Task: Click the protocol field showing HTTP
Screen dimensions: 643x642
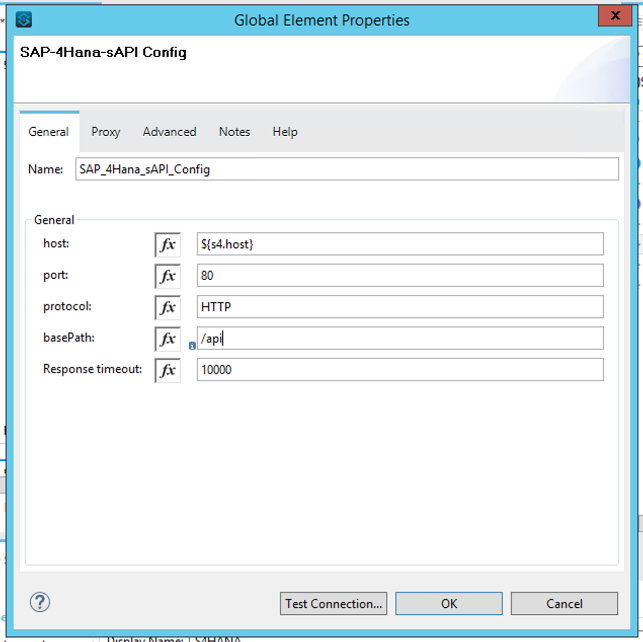Action: [x=400, y=307]
